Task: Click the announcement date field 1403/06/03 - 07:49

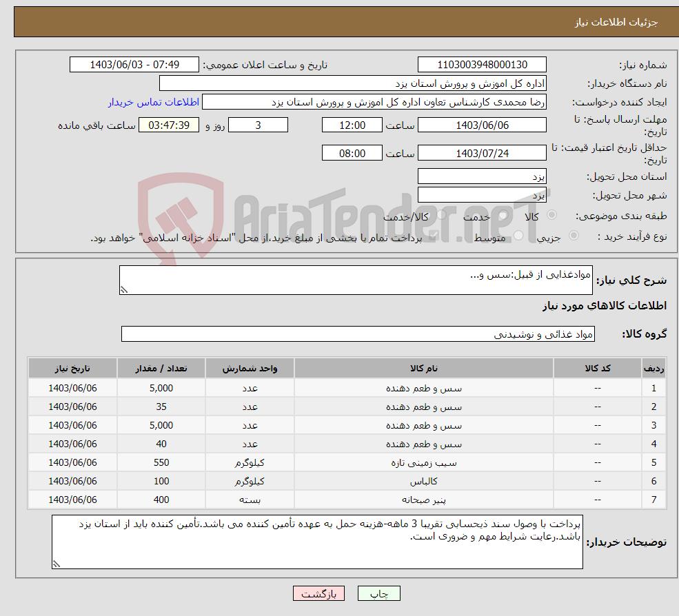Action: tap(134, 65)
